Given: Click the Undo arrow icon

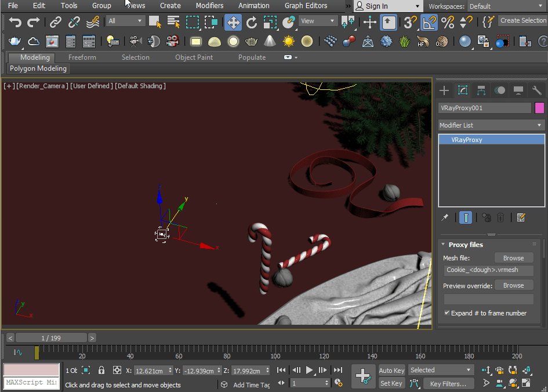Looking at the screenshot, I should [16, 23].
